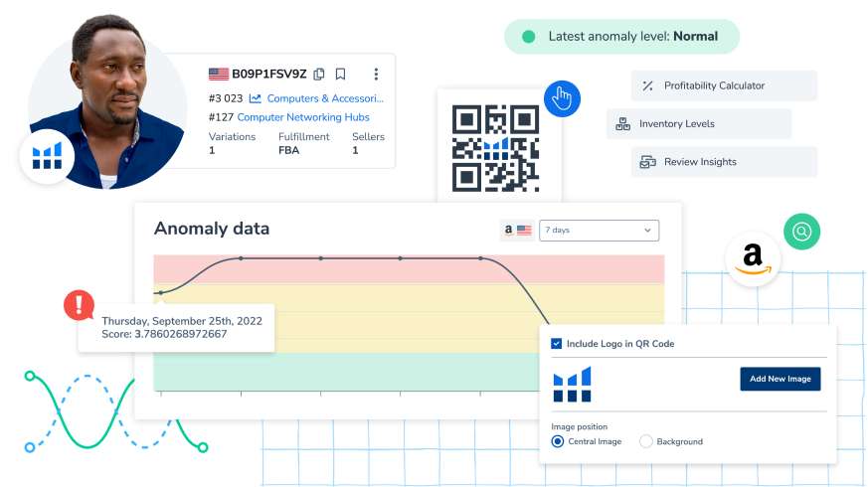Viewport: 868px width, 487px height.
Task: Open the Computer Networking Hubs link
Action: tap(302, 117)
